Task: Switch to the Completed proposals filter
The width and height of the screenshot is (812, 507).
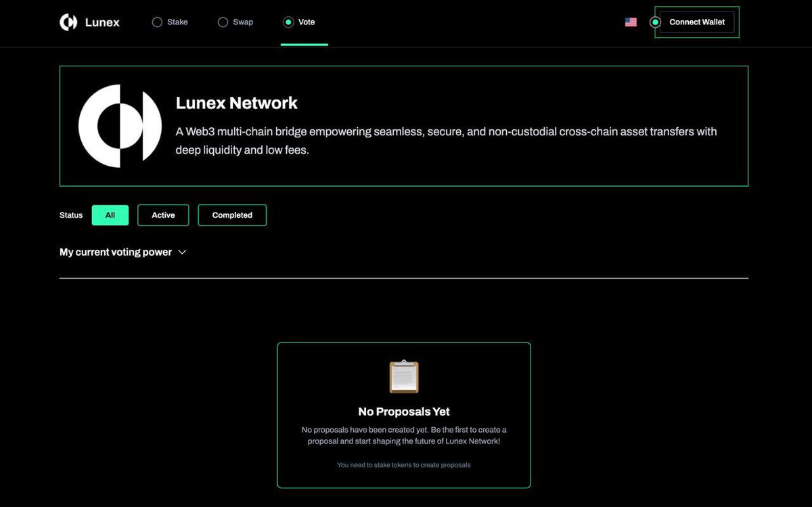Action: pos(232,215)
